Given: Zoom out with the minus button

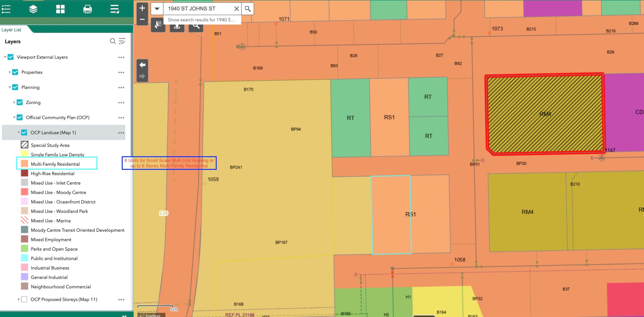Looking at the screenshot, I should tap(142, 20).
